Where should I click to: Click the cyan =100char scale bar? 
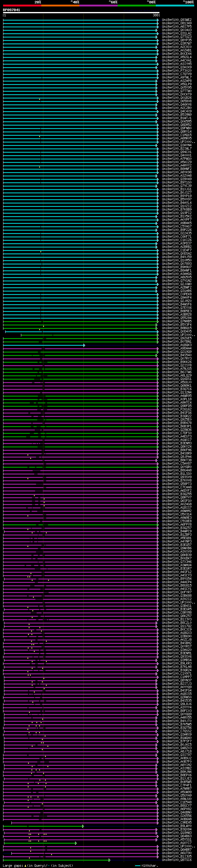tap(138, 866)
